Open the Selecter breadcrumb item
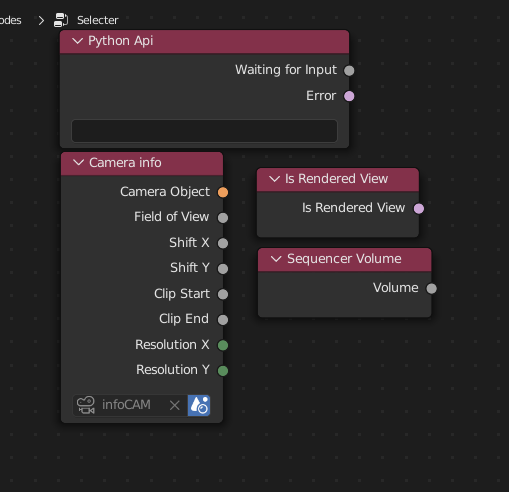The height and width of the screenshot is (492, 509). tap(98, 20)
